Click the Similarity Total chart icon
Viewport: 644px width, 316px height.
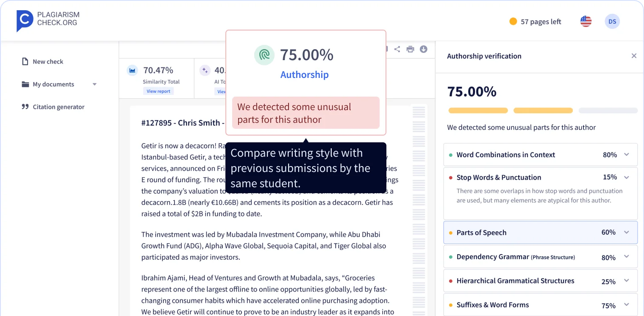click(x=132, y=70)
